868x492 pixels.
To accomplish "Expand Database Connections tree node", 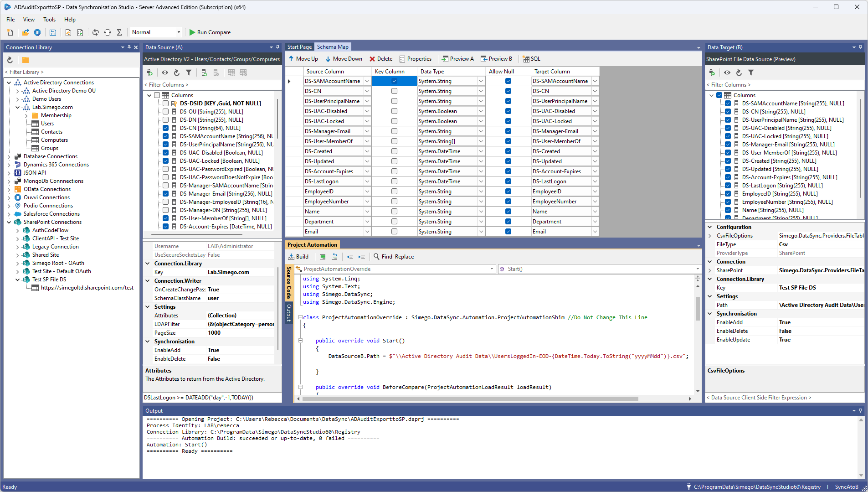I will click(x=9, y=156).
